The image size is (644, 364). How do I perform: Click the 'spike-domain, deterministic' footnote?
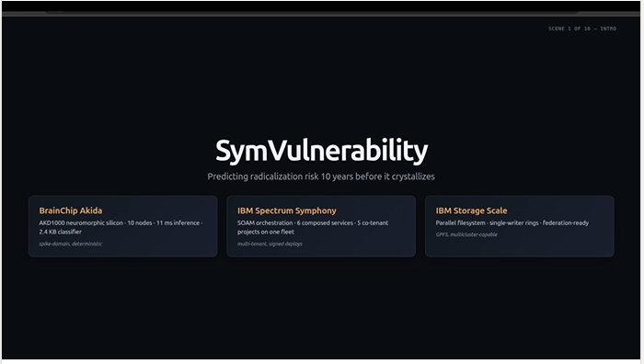[71, 244]
